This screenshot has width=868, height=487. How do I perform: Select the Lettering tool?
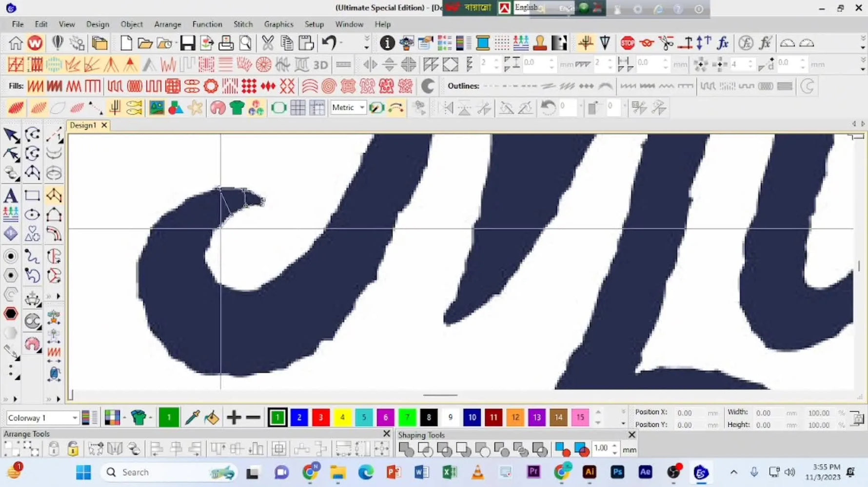(x=10, y=195)
